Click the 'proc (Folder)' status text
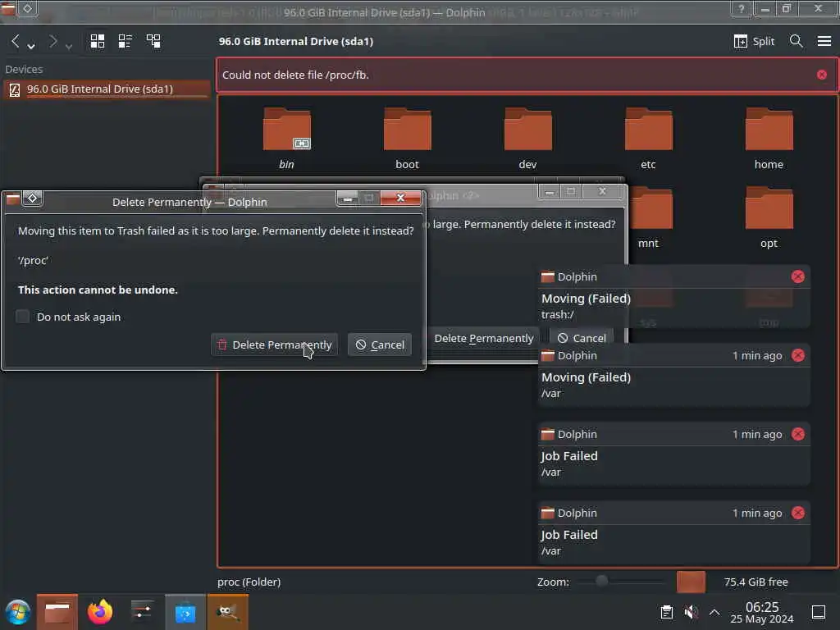Screen dimensions: 840x630 coord(249,582)
